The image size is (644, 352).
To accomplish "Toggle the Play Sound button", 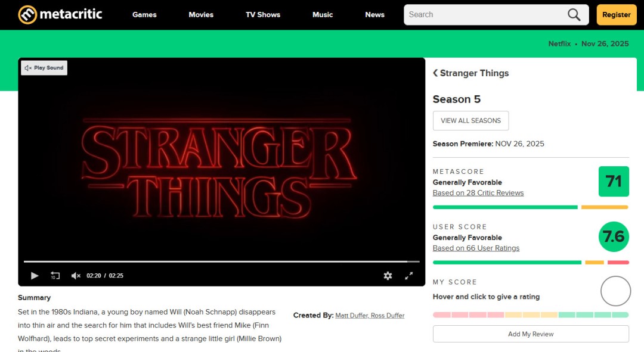I will point(44,68).
